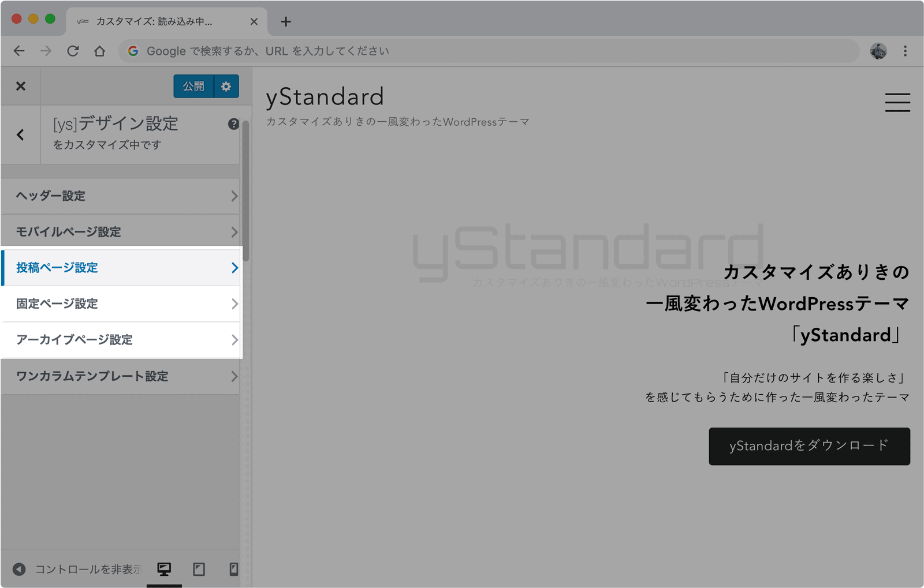Image resolution: width=924 pixels, height=588 pixels.
Task: Open the browser profile avatar
Action: click(878, 51)
